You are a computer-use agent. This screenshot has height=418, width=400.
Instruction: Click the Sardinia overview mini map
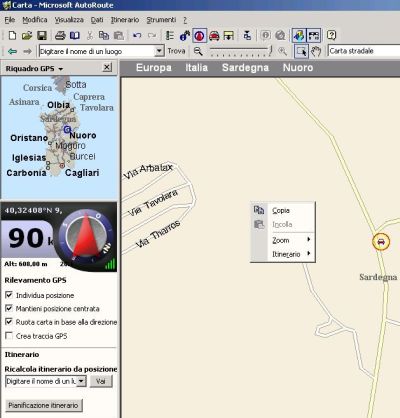pyautogui.click(x=59, y=137)
